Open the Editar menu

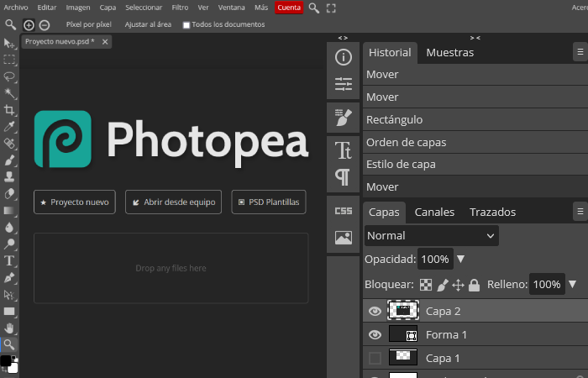click(47, 8)
